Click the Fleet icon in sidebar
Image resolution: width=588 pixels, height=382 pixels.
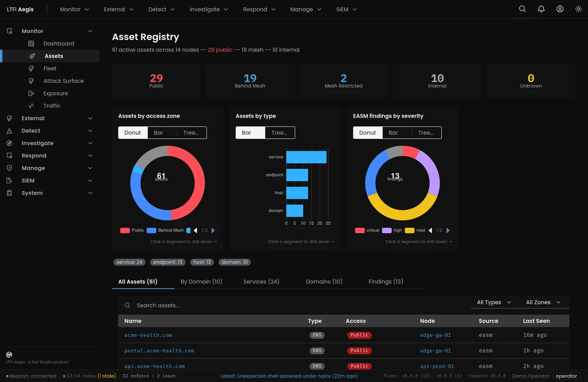point(31,68)
